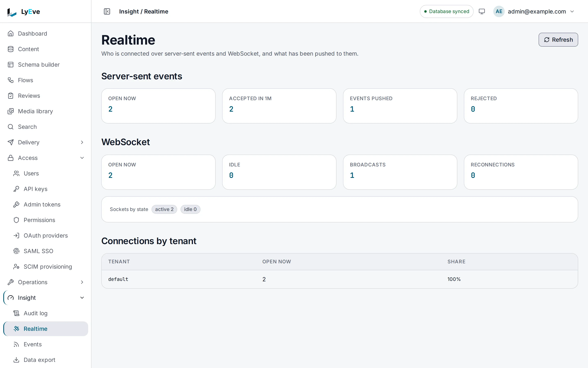
Task: Click the Reviews clipboard icon
Action: tap(10, 96)
